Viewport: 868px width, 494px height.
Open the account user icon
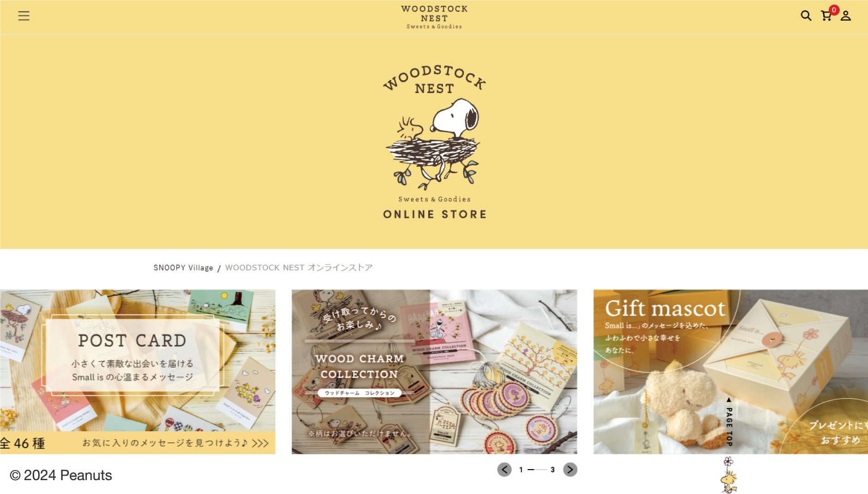845,16
